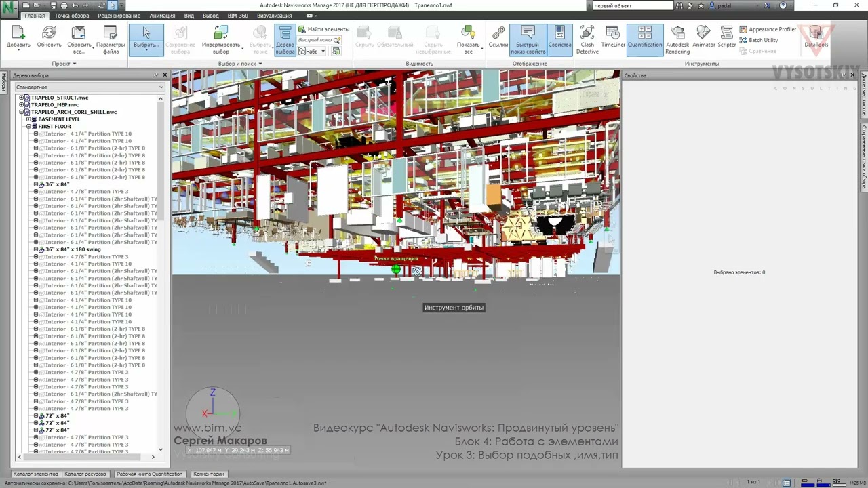The width and height of the screenshot is (868, 488).
Task: Click the Help question mark icon
Action: (x=783, y=5)
